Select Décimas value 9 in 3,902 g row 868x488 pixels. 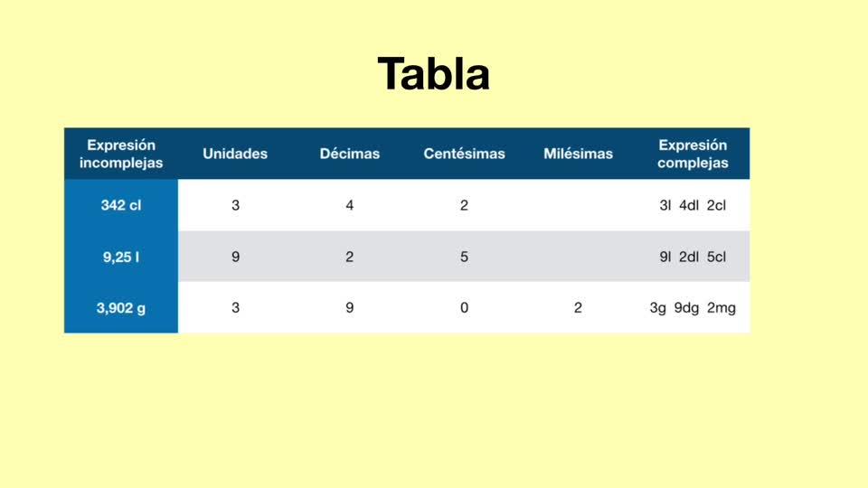pos(350,307)
